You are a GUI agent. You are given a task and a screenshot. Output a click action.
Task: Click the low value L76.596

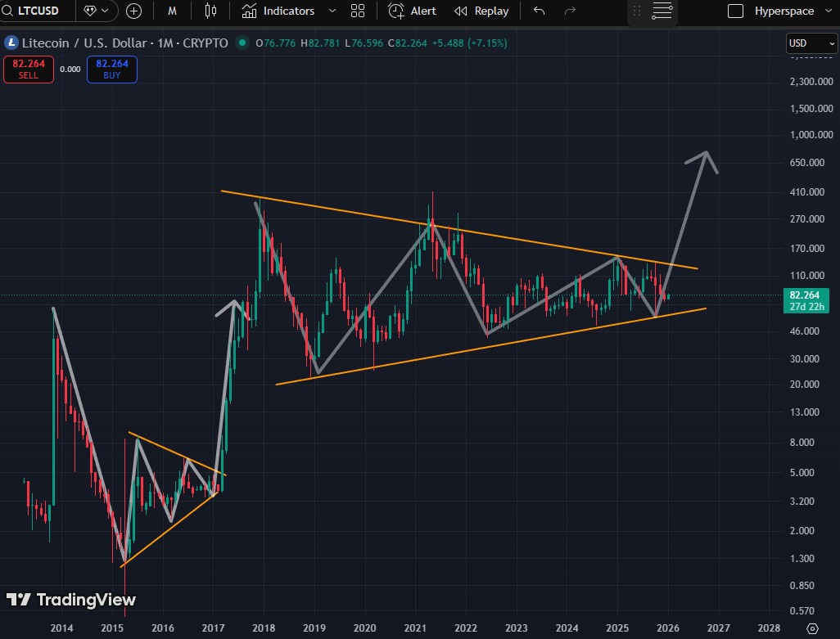point(364,43)
